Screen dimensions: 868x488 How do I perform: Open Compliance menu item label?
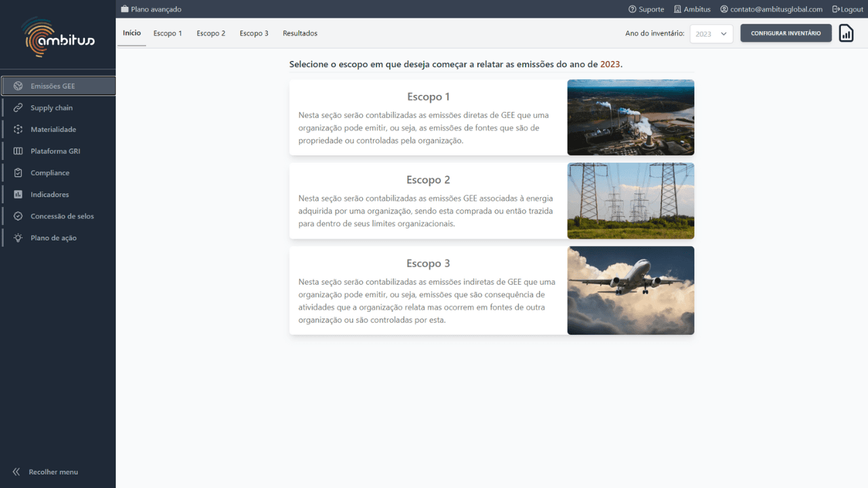point(50,173)
